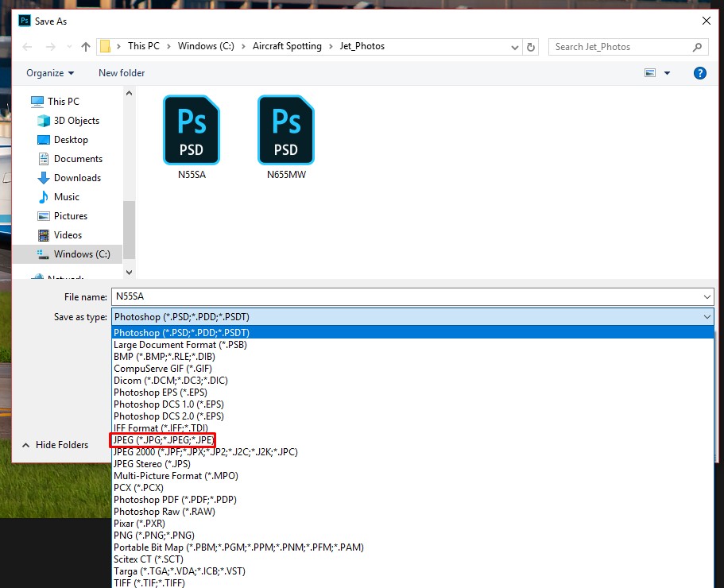
Task: Select the N655MW PSD file thumbnail
Action: (x=286, y=137)
